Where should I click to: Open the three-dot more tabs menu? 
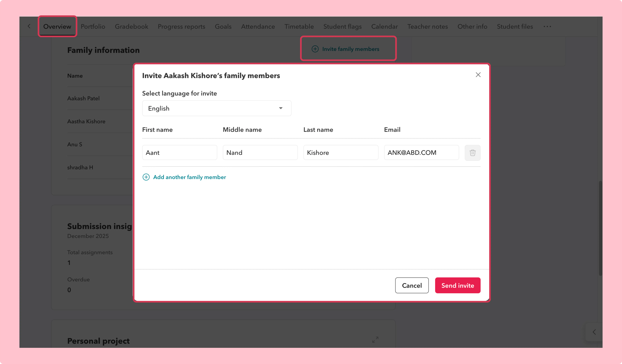point(547,26)
